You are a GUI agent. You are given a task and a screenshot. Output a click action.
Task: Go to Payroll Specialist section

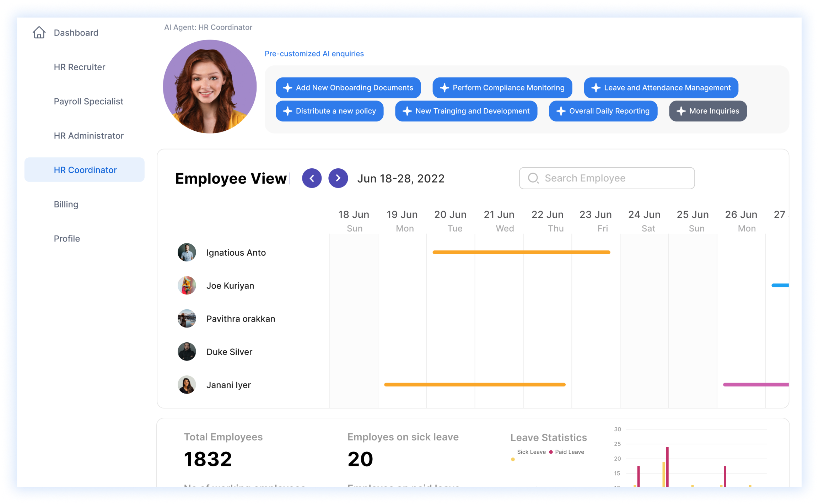coord(88,102)
